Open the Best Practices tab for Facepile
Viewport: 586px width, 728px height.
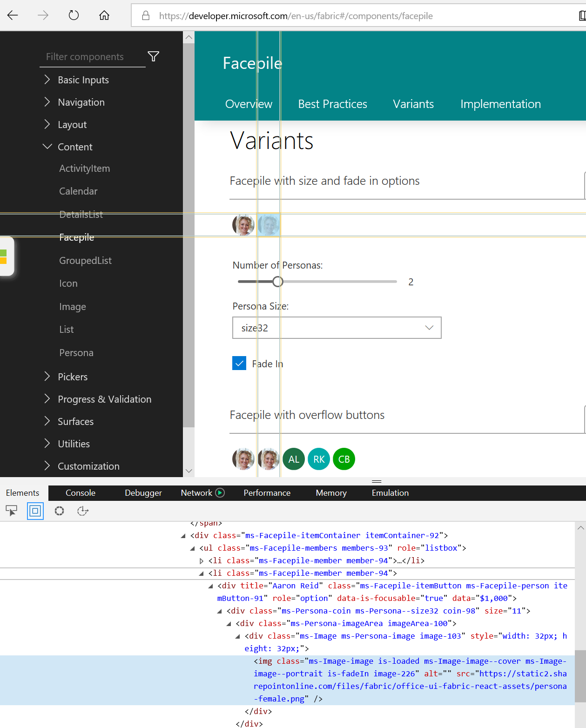coord(332,104)
